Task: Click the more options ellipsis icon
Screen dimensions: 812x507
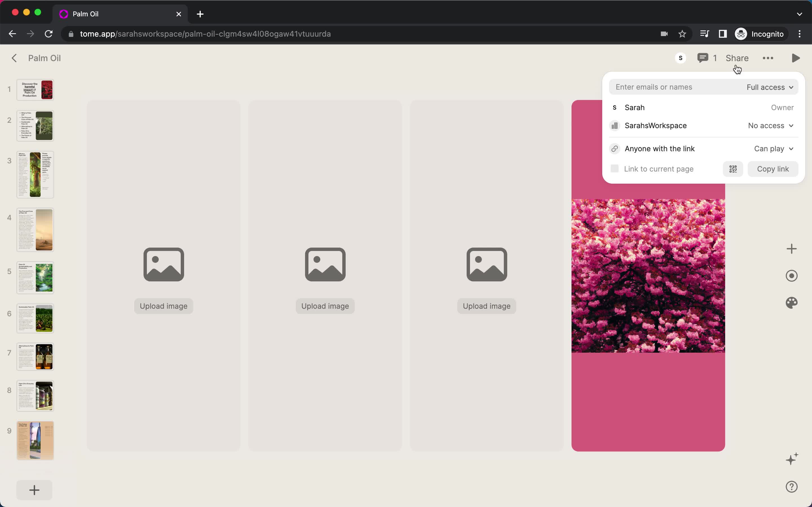Action: [768, 58]
